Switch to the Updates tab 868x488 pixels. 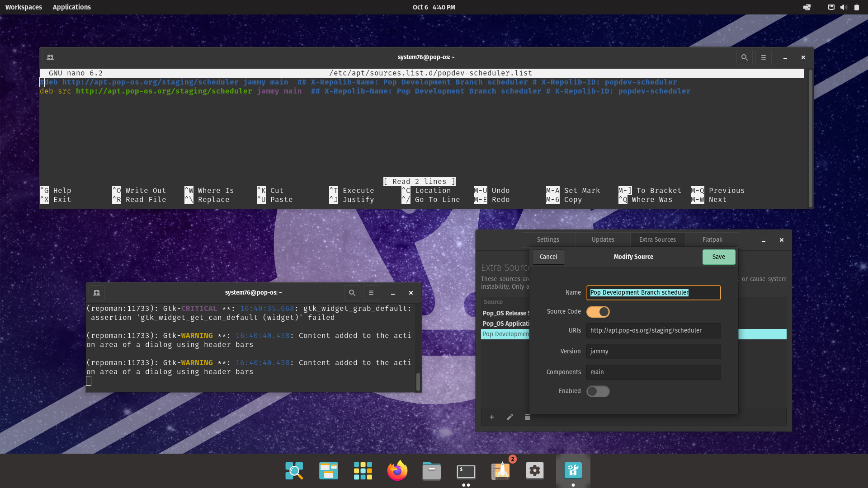click(603, 239)
